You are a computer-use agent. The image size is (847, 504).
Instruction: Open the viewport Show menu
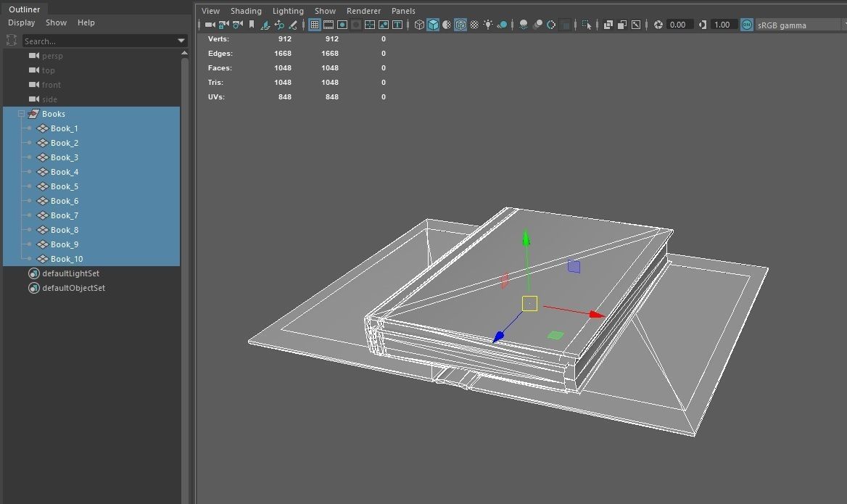tap(325, 11)
